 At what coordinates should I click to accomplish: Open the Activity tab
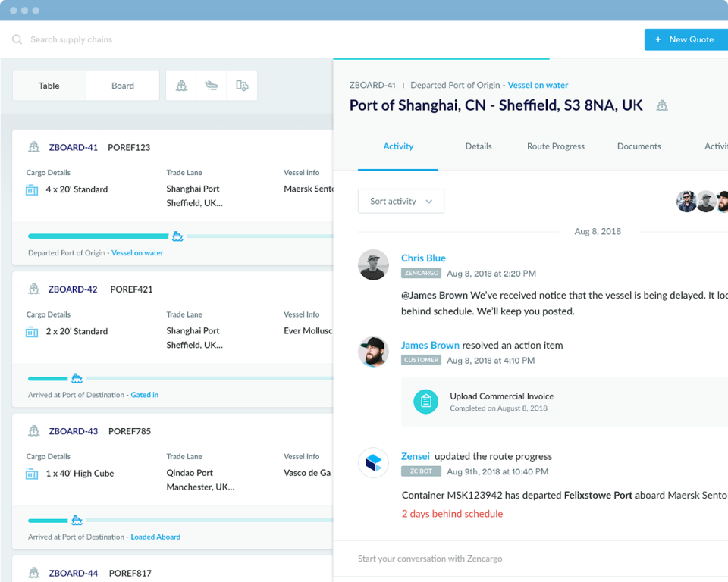coord(398,146)
